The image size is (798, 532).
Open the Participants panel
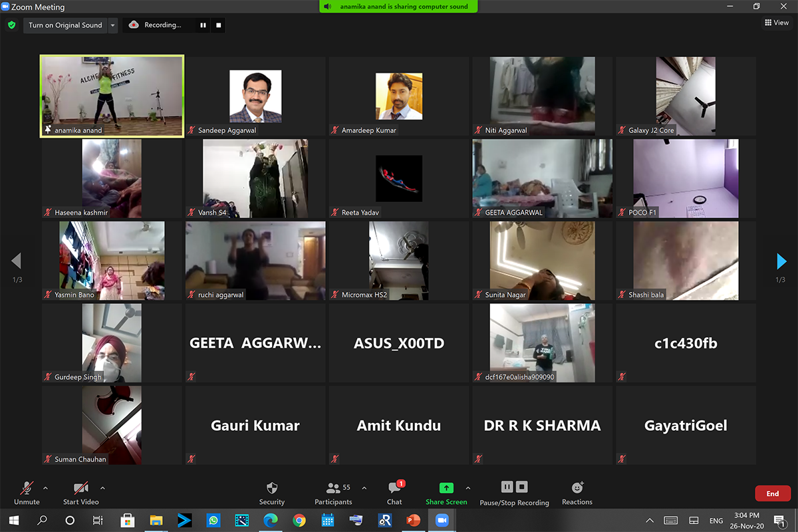pyautogui.click(x=334, y=493)
